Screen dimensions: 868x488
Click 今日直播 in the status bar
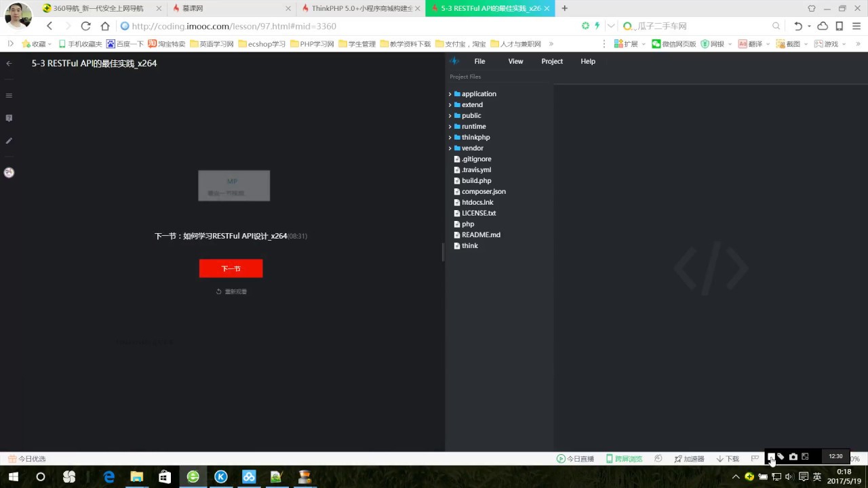[575, 459]
